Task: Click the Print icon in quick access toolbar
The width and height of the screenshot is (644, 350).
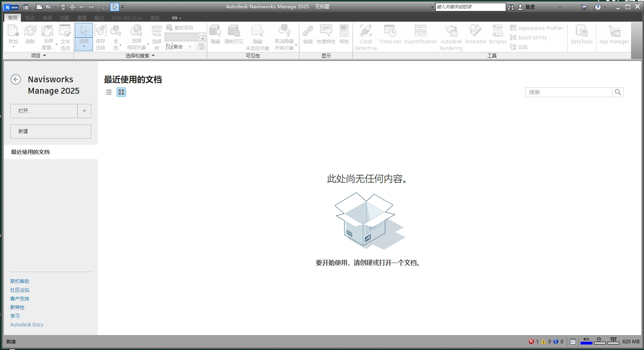Action: (x=72, y=7)
